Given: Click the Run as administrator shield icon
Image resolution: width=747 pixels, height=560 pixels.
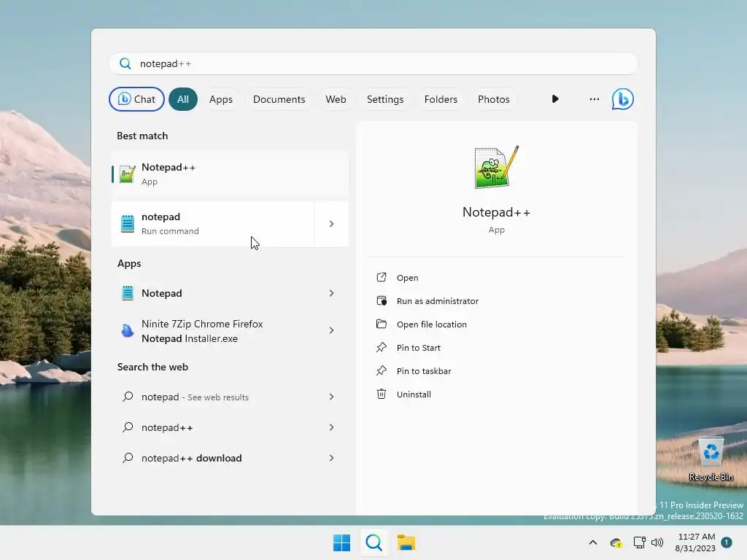Looking at the screenshot, I should pos(382,300).
